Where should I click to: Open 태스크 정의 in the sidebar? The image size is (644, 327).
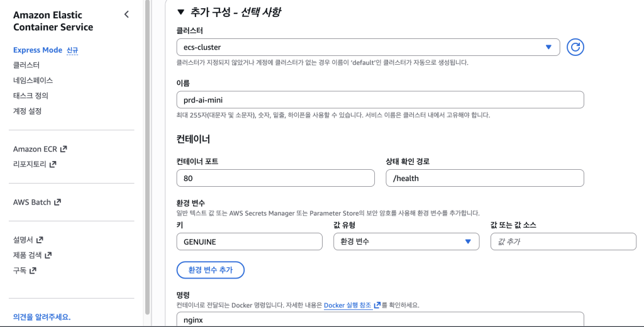[31, 96]
